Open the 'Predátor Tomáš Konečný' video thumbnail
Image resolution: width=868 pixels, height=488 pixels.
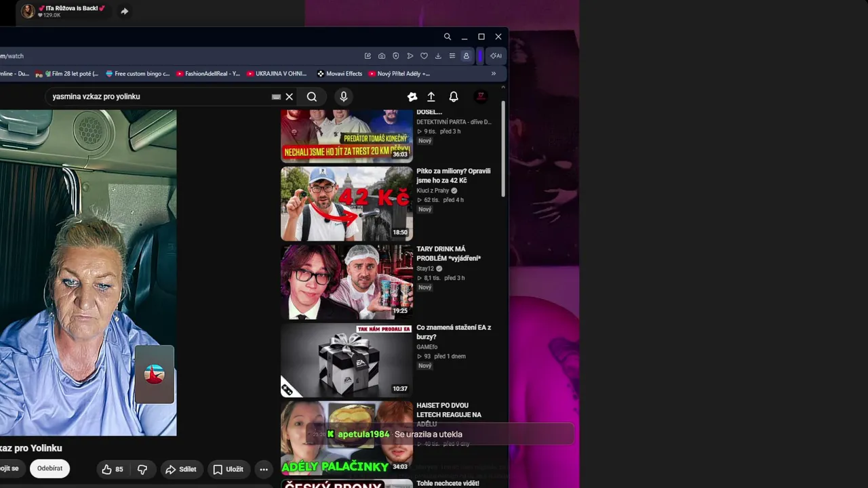pos(347,136)
